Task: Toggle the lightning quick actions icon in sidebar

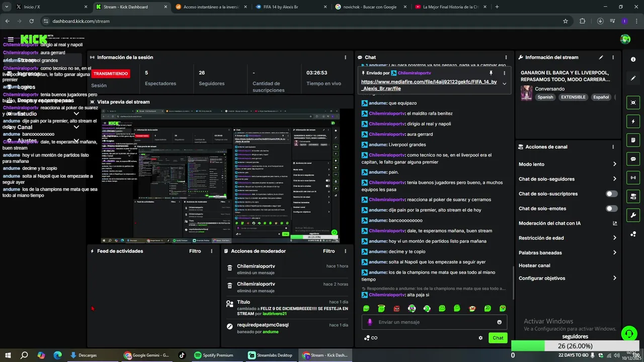Action: point(633,121)
